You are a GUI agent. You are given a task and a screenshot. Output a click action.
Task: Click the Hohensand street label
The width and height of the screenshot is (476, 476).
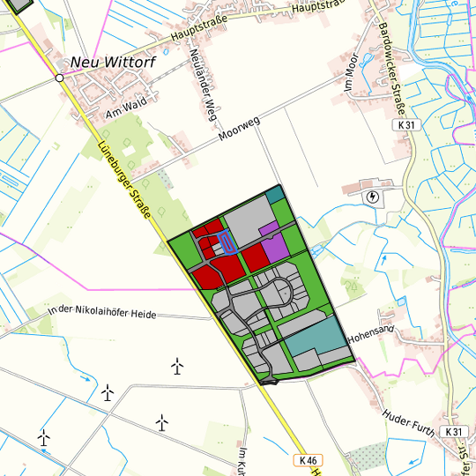click(x=371, y=334)
